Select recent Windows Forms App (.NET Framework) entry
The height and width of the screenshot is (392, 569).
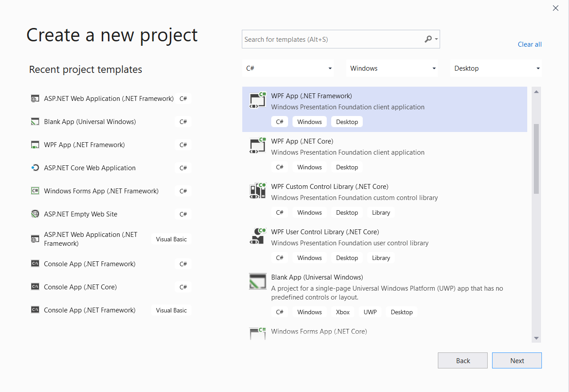coord(111,191)
